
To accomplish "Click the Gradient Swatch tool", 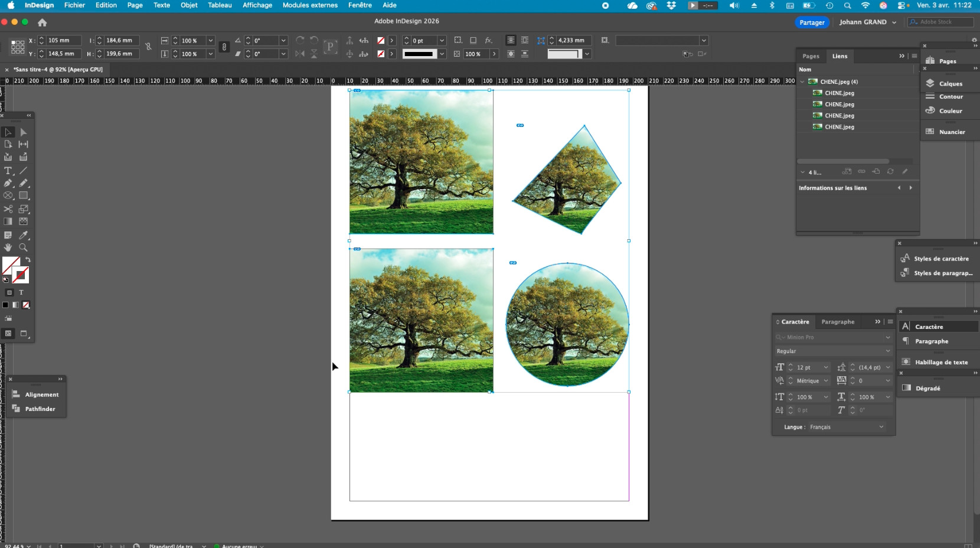I will pyautogui.click(x=8, y=221).
